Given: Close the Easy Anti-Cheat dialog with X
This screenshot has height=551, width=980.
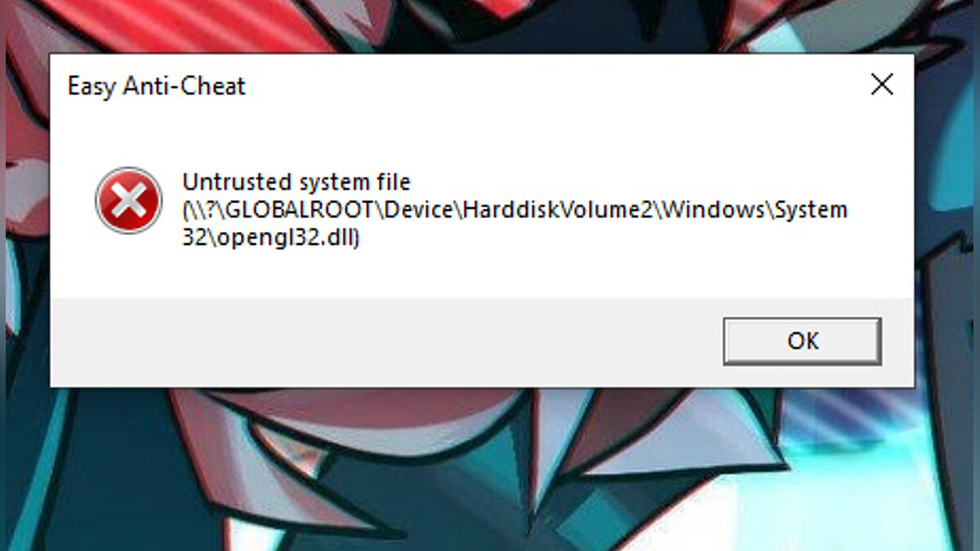Looking at the screenshot, I should [882, 84].
